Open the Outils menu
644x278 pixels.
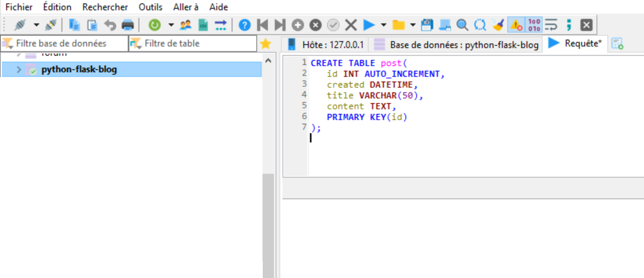pos(150,7)
